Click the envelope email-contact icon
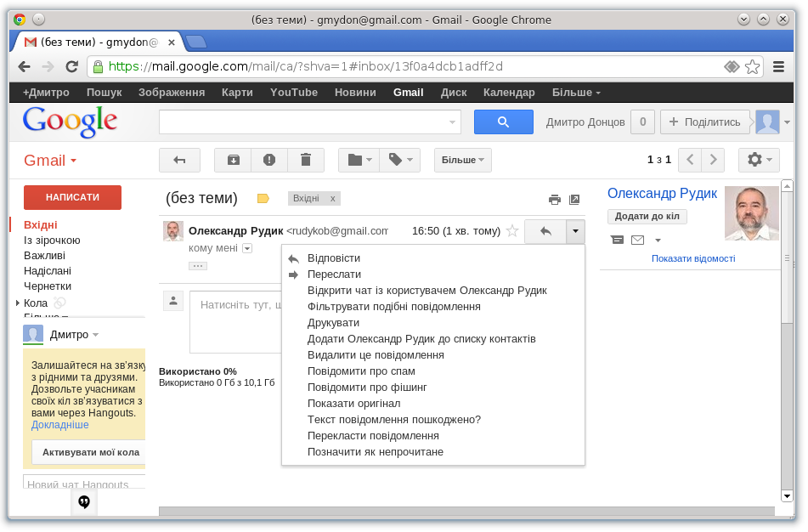 637,240
